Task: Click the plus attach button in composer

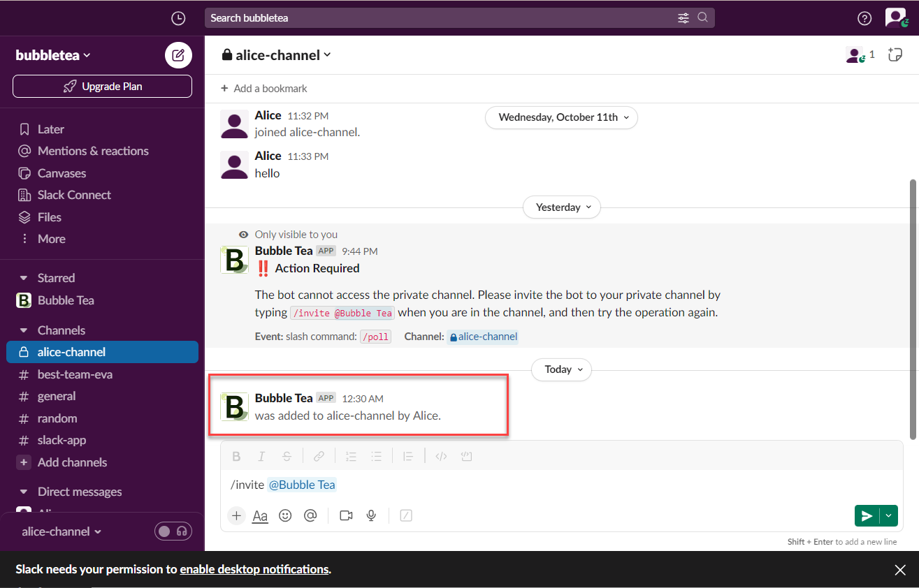Action: click(x=237, y=515)
